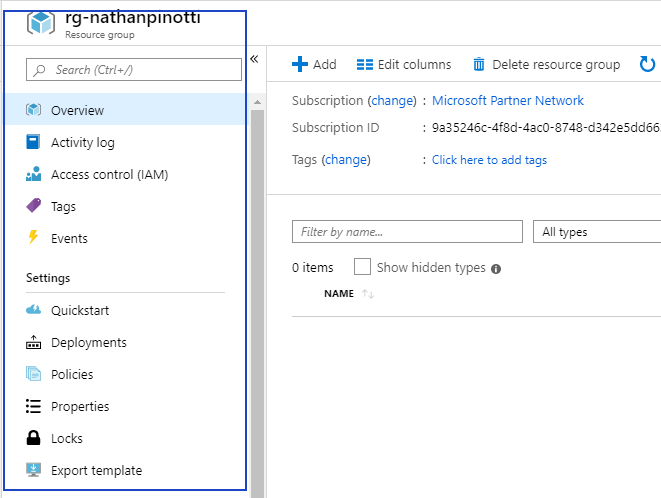
Task: Open the Quickstart menu item
Action: (x=125, y=310)
